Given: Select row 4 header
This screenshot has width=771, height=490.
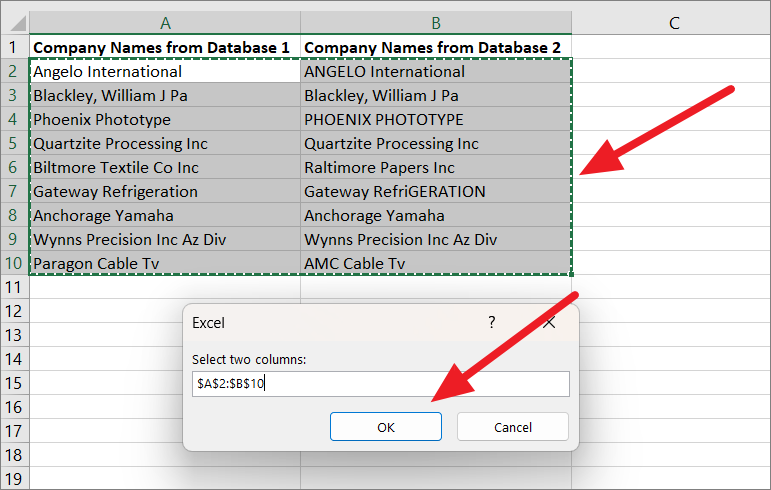Looking at the screenshot, I should click(x=13, y=119).
